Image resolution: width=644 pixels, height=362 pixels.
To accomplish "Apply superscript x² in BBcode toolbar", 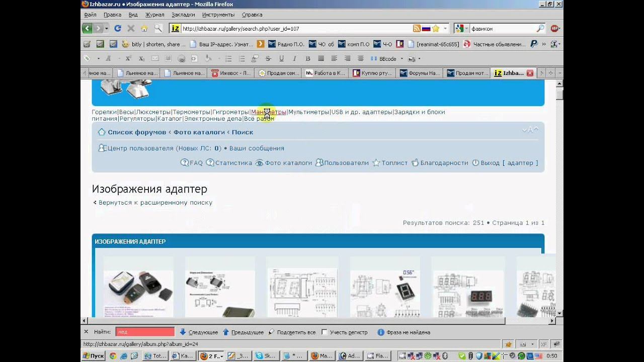I will click(x=128, y=58).
